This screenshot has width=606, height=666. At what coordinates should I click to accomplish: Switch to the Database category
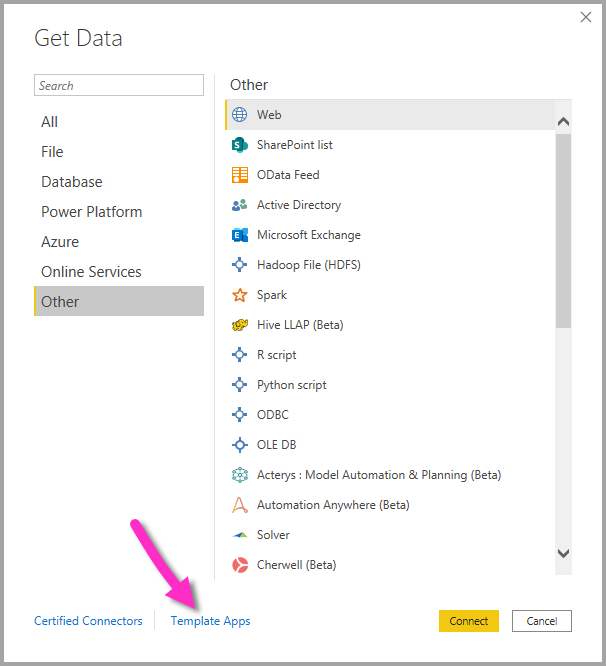[x=72, y=182]
